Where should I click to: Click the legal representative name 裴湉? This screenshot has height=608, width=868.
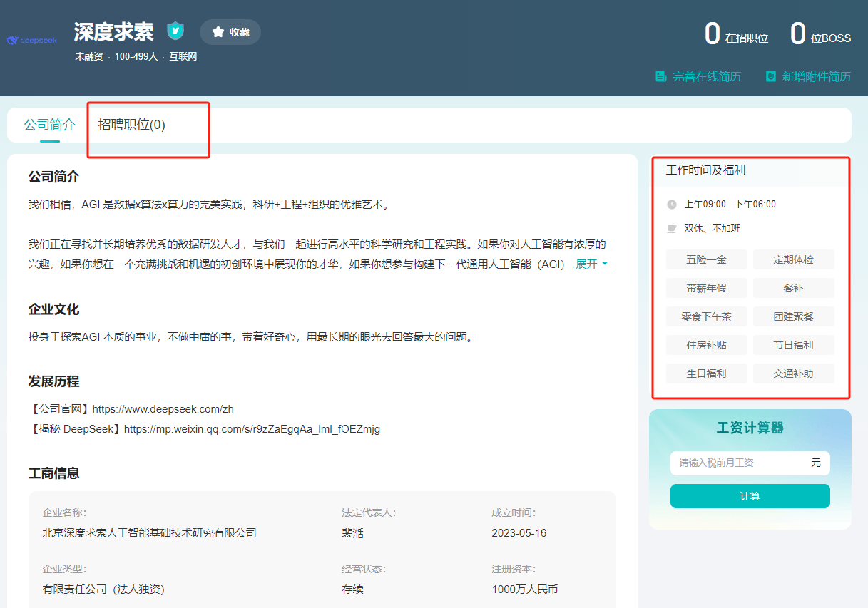[x=352, y=533]
